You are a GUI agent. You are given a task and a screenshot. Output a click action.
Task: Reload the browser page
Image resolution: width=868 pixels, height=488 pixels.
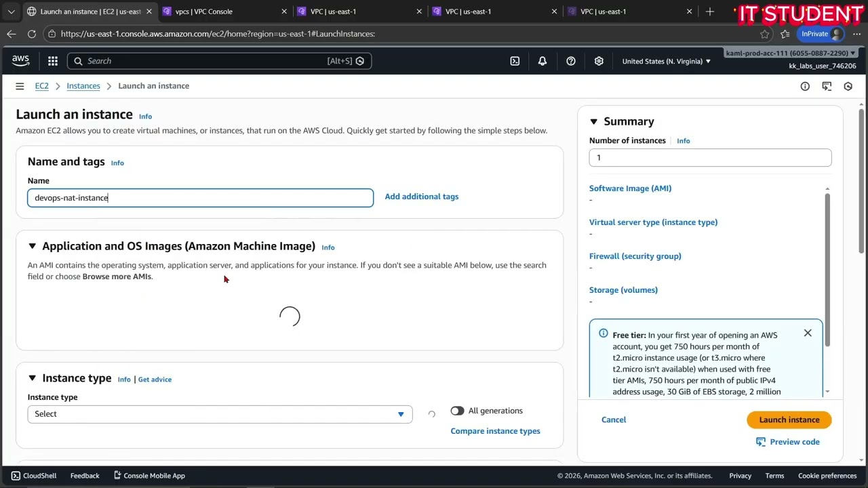32,34
